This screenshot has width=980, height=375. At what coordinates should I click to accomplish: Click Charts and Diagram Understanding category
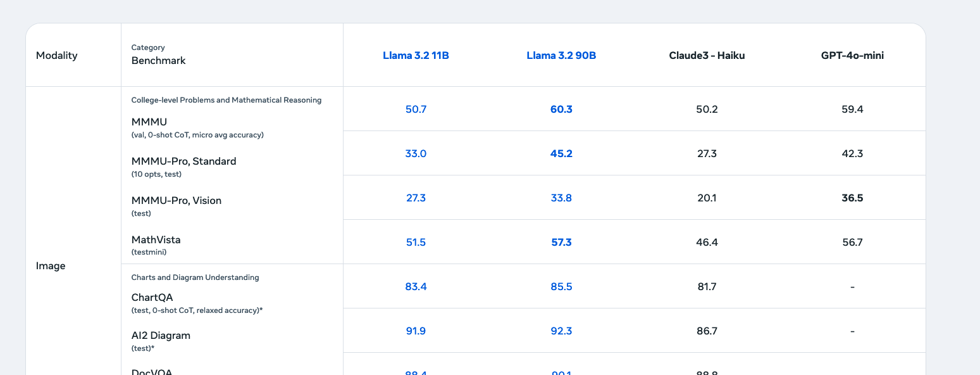click(x=195, y=277)
